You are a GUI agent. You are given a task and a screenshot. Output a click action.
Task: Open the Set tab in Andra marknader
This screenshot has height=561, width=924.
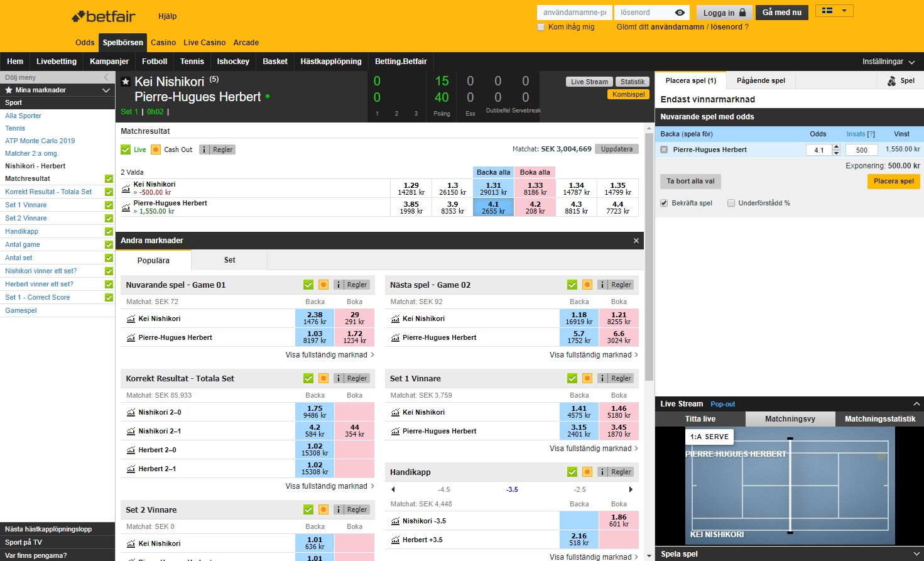229,259
